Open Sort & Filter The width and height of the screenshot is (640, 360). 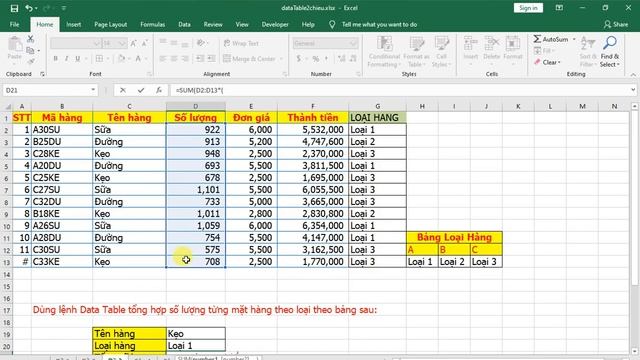click(588, 52)
